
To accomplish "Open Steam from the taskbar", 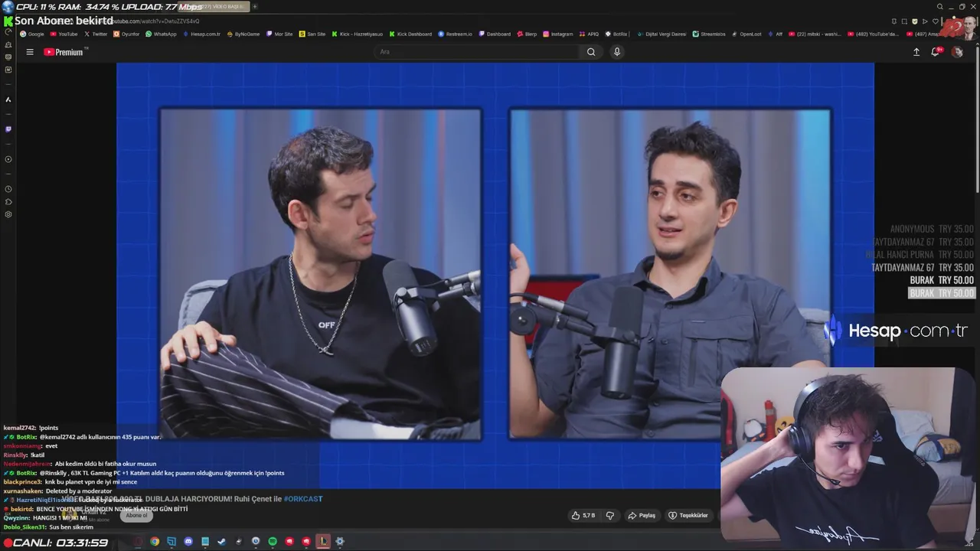I will [x=222, y=542].
